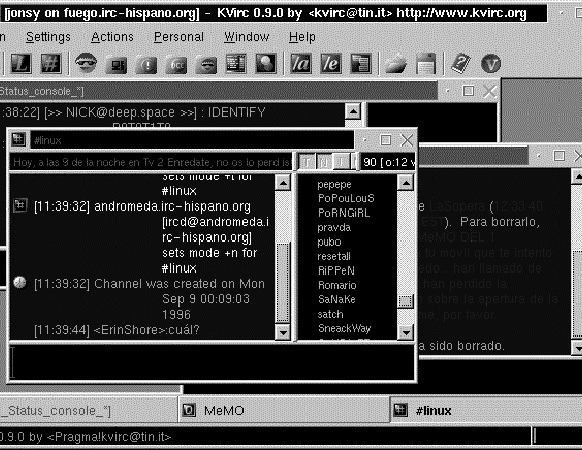Click the 90 [o:12 user count label

pyautogui.click(x=387, y=162)
